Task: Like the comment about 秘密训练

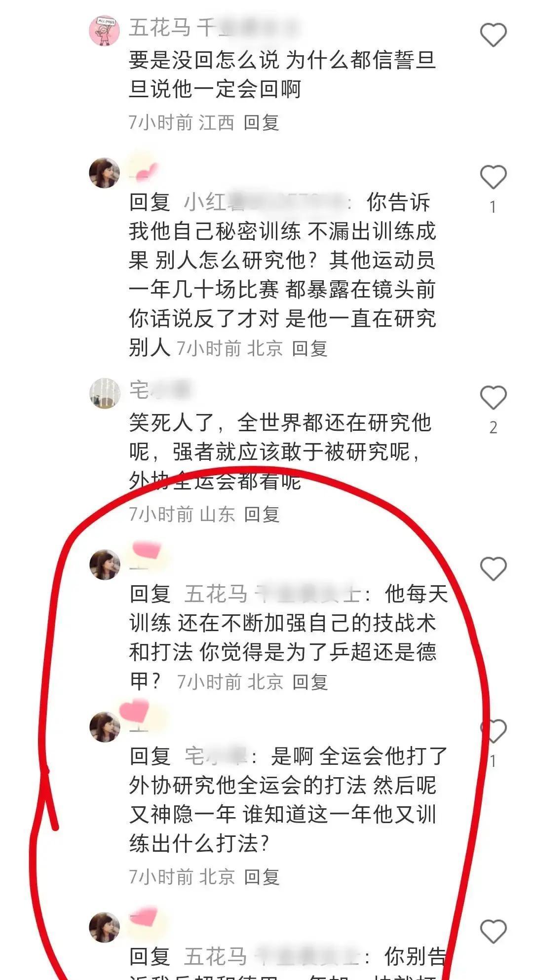Action: [x=494, y=177]
